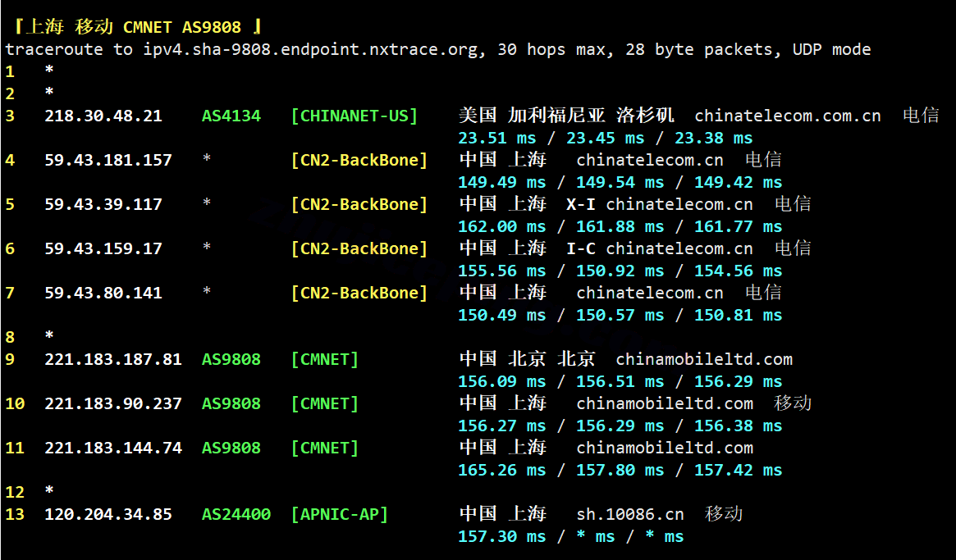Click the I-C label on hop 6

[x=580, y=248]
